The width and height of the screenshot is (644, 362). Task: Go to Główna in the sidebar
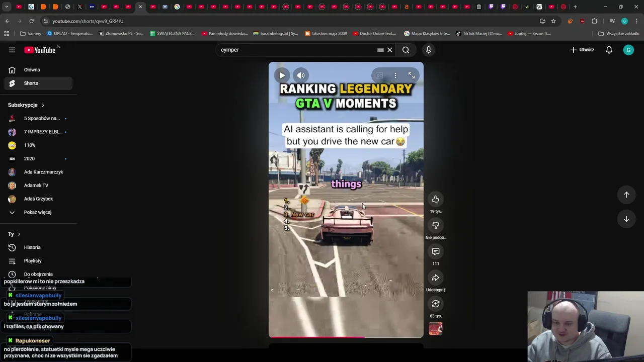point(38,70)
